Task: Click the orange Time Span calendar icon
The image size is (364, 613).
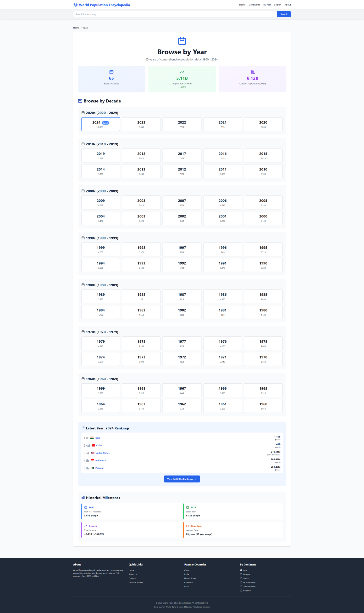Action: [188, 526]
